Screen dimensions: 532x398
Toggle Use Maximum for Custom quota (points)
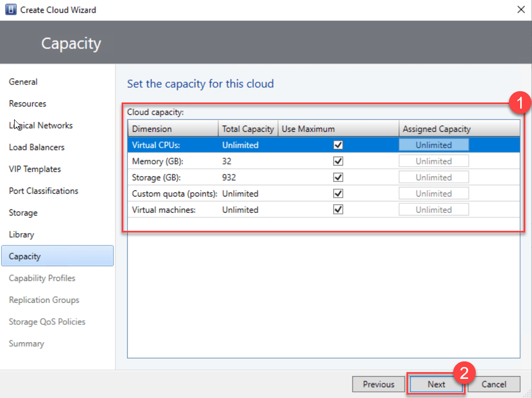(338, 194)
